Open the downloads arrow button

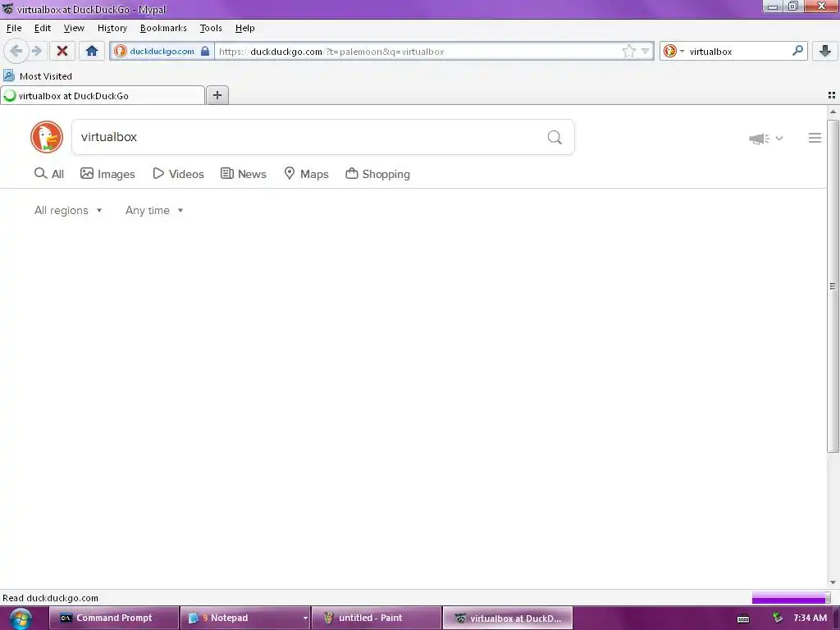tap(825, 52)
